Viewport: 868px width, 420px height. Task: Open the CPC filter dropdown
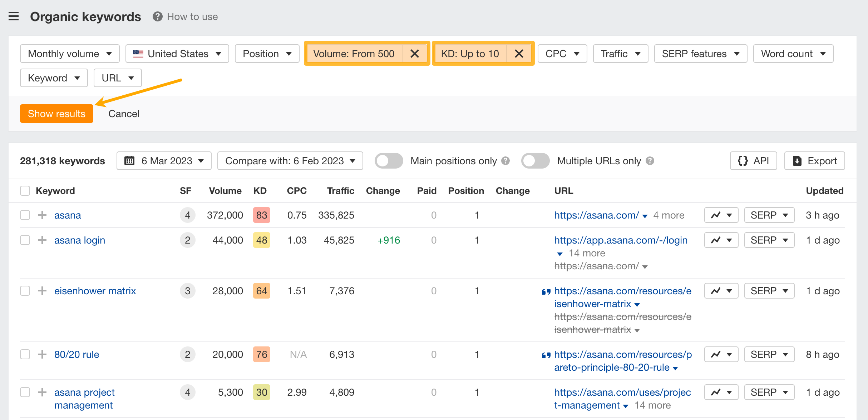click(562, 54)
